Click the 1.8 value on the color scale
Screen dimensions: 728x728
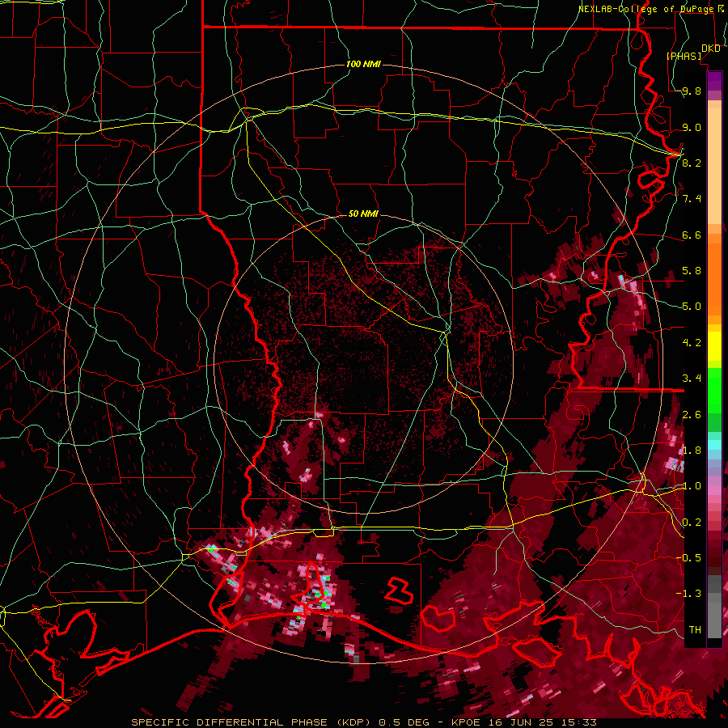tap(692, 451)
